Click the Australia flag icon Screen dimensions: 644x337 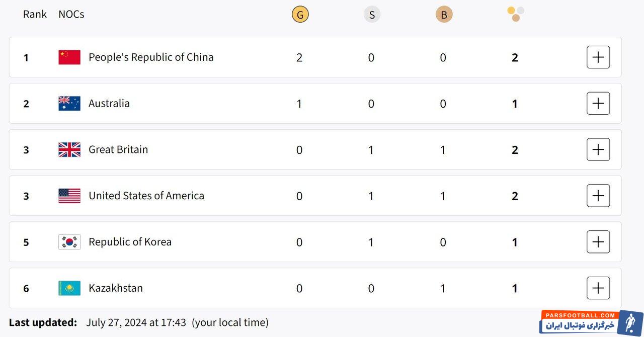(69, 104)
